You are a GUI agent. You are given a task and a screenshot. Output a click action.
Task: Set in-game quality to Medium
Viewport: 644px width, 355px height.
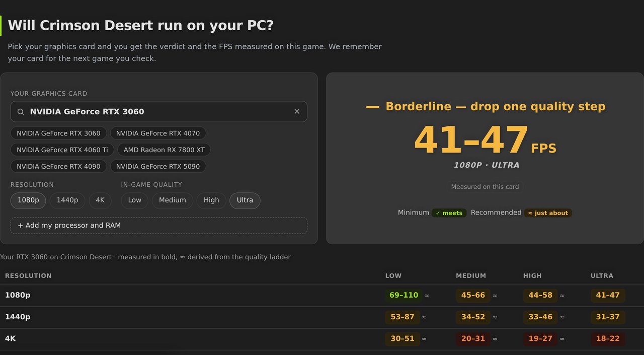[x=173, y=200]
